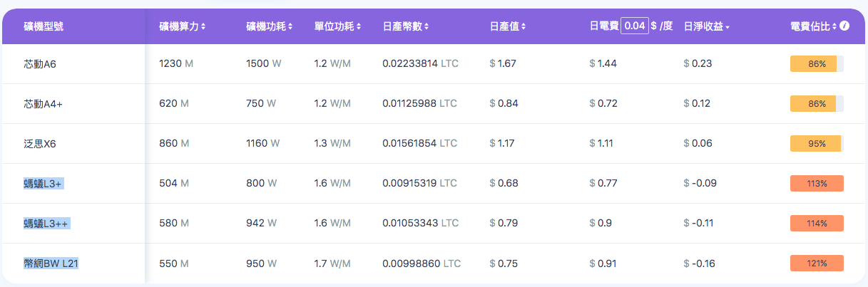Select hashrate value 550 M
Image resolution: width=868 pixels, height=287 pixels.
174,263
